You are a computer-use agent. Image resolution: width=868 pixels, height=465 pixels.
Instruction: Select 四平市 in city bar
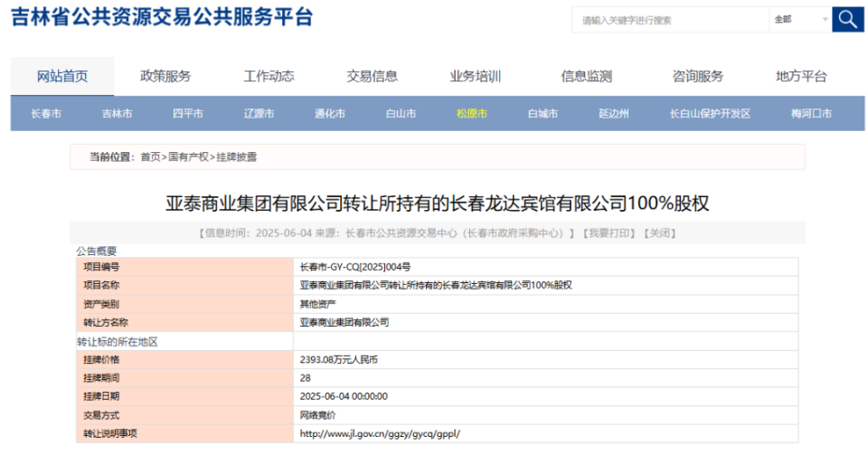[x=188, y=113]
